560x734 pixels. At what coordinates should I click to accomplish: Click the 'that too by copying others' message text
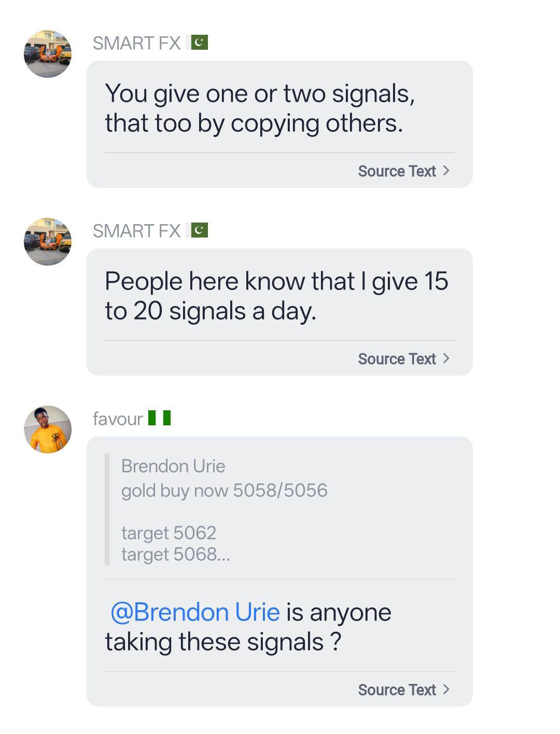coord(254,123)
